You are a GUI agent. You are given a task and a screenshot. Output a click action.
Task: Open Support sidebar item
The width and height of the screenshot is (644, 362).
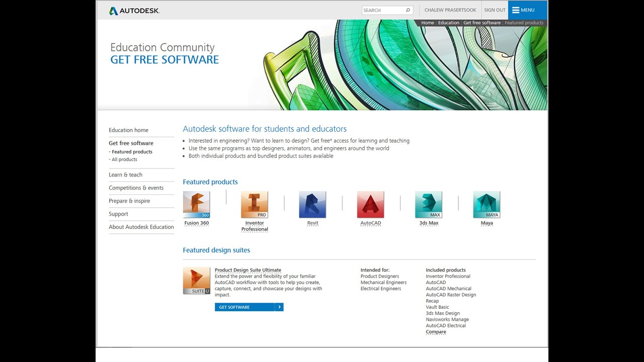[118, 214]
